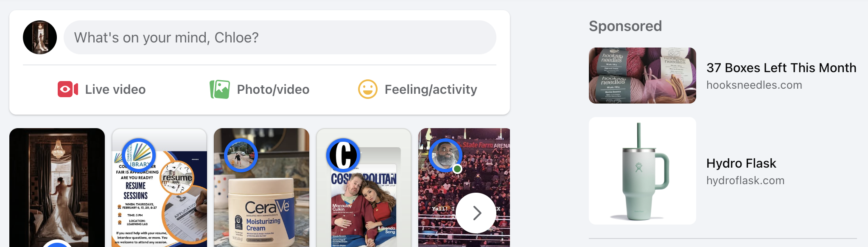Click the bearded man's story avatar
This screenshot has height=247, width=868.
coord(445,155)
